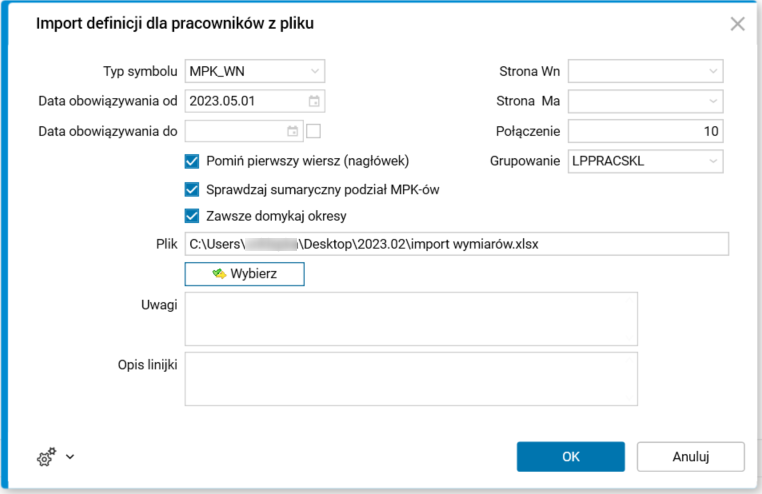Cancel with the Anuluj button

tap(691, 457)
